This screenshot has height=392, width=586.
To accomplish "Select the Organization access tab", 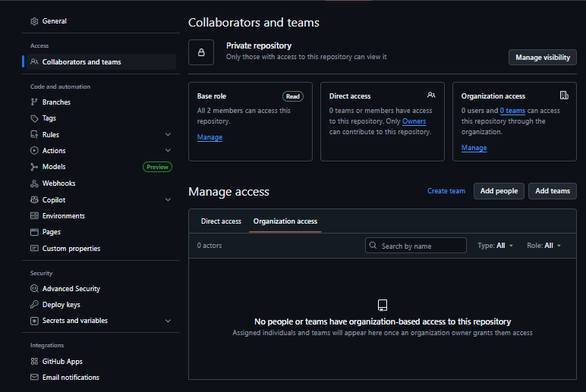I will point(285,221).
